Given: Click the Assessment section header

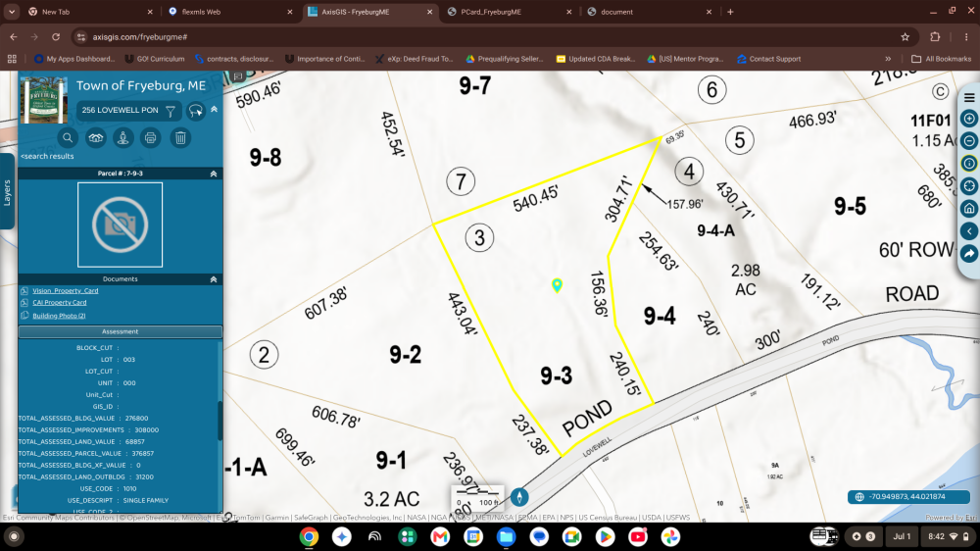Looking at the screenshot, I should (x=120, y=331).
